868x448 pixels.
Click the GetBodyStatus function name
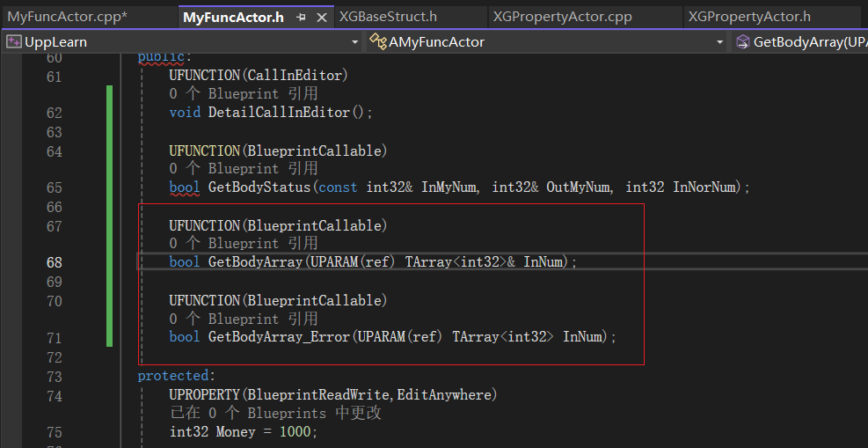(x=259, y=187)
